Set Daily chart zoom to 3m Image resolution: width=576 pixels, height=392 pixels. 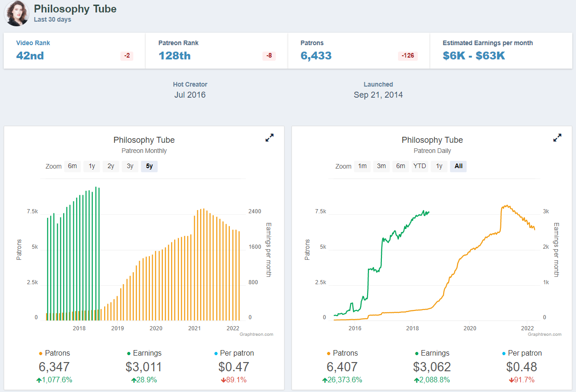[381, 166]
